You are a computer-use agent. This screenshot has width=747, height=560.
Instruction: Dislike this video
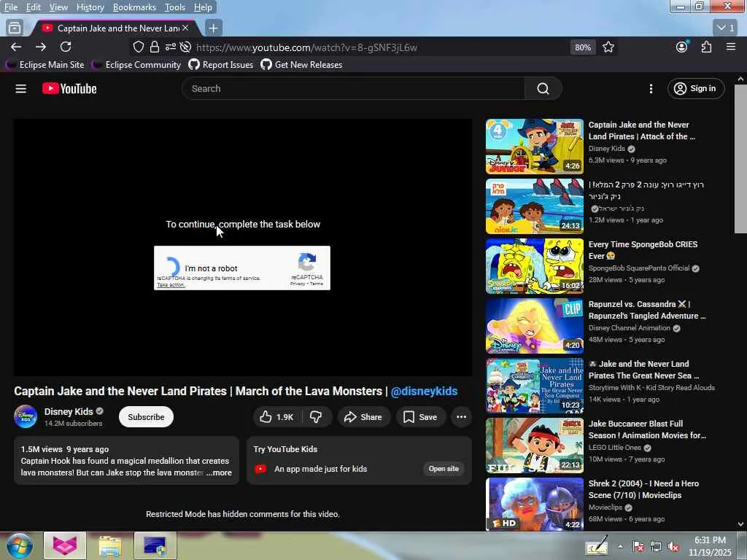(x=316, y=417)
